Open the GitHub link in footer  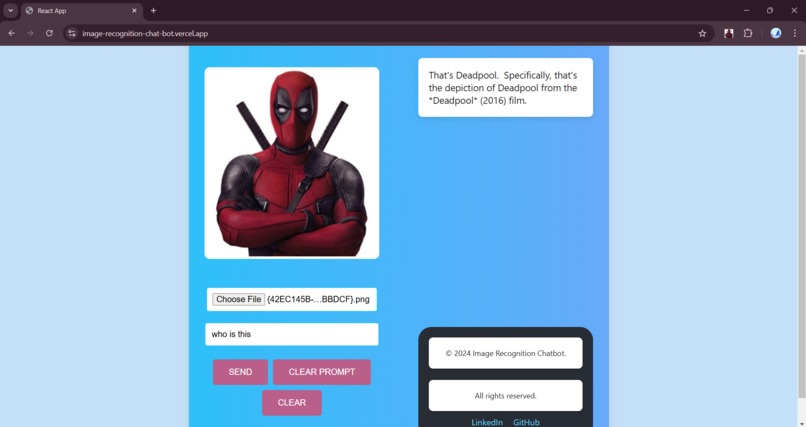pyautogui.click(x=526, y=422)
